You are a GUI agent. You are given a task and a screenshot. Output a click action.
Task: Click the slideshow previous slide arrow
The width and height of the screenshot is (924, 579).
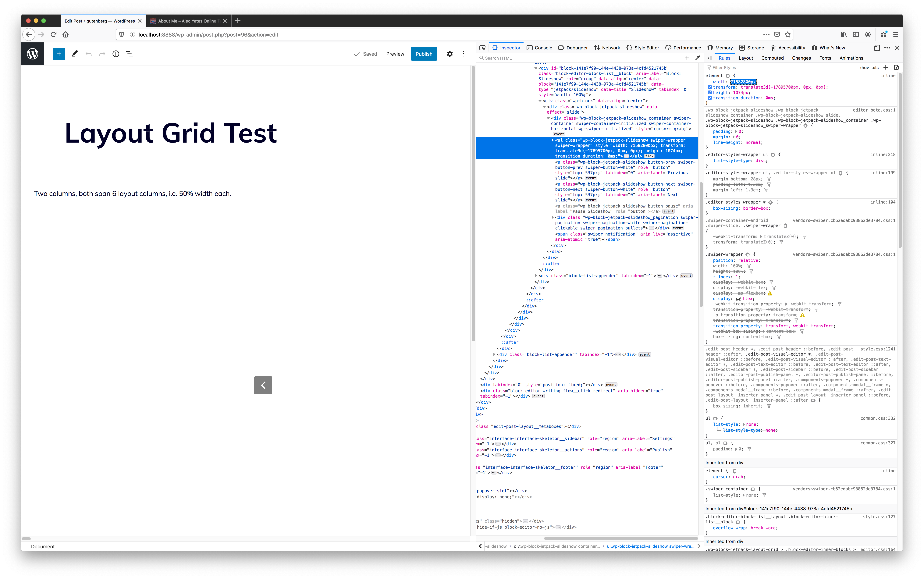(x=263, y=385)
